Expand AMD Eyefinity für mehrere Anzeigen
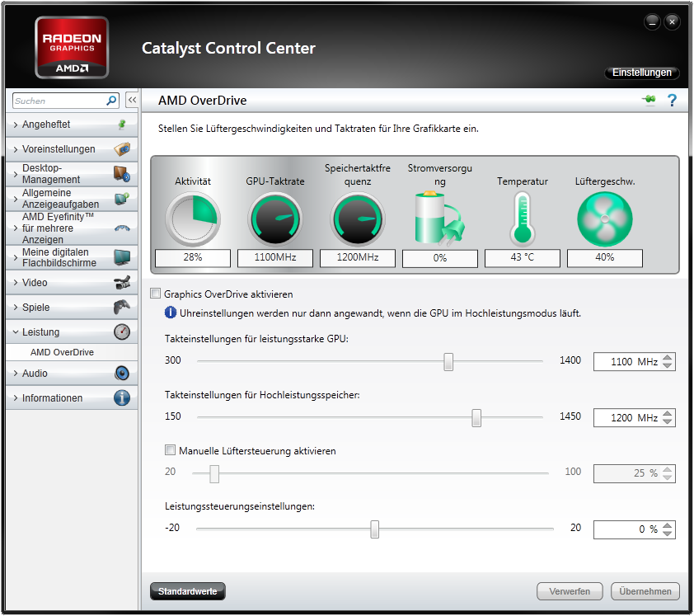This screenshot has width=694, height=616. [x=16, y=228]
